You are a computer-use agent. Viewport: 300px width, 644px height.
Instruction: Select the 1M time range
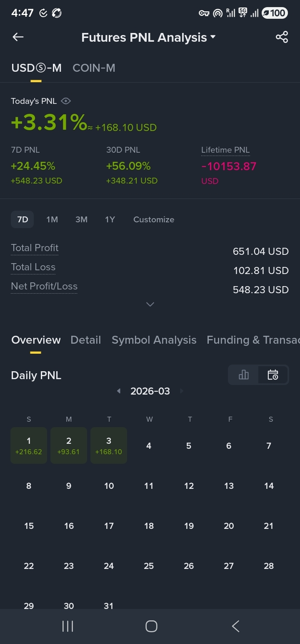[x=52, y=219]
